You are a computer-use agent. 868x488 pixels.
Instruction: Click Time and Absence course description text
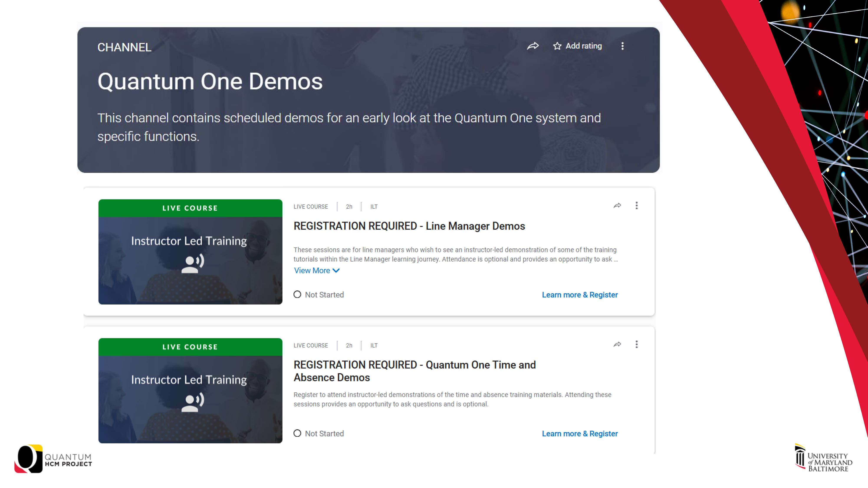[x=452, y=400]
